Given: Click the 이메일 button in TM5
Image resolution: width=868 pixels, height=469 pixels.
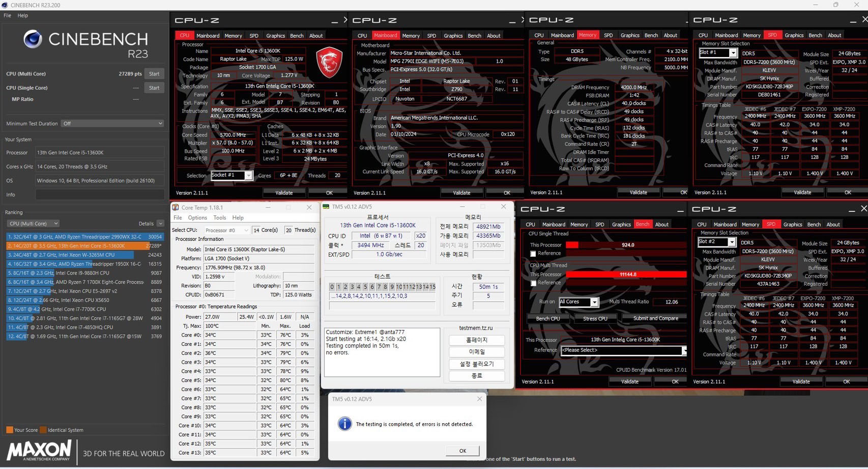Looking at the screenshot, I should (x=477, y=352).
